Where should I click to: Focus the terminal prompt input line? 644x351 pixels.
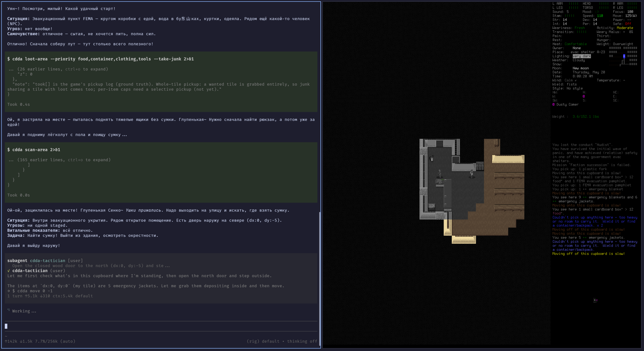pyautogui.click(x=161, y=326)
